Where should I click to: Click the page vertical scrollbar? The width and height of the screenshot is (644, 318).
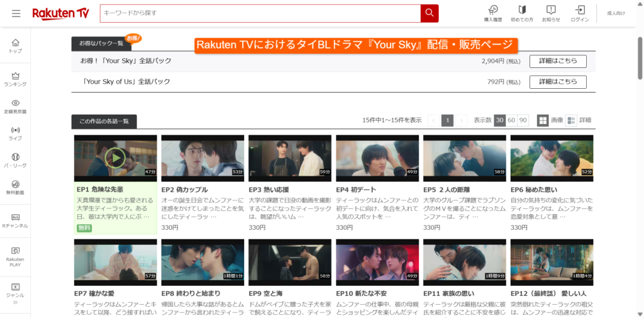click(x=640, y=58)
